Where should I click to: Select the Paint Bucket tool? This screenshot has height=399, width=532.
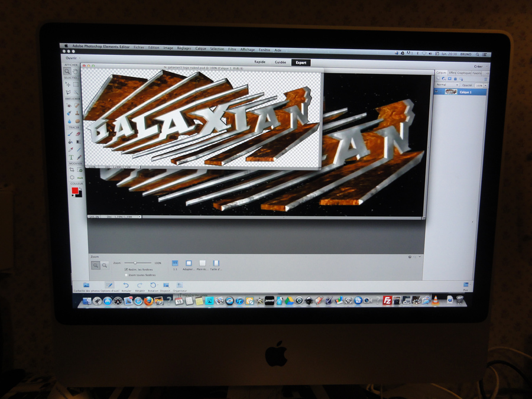(70, 142)
